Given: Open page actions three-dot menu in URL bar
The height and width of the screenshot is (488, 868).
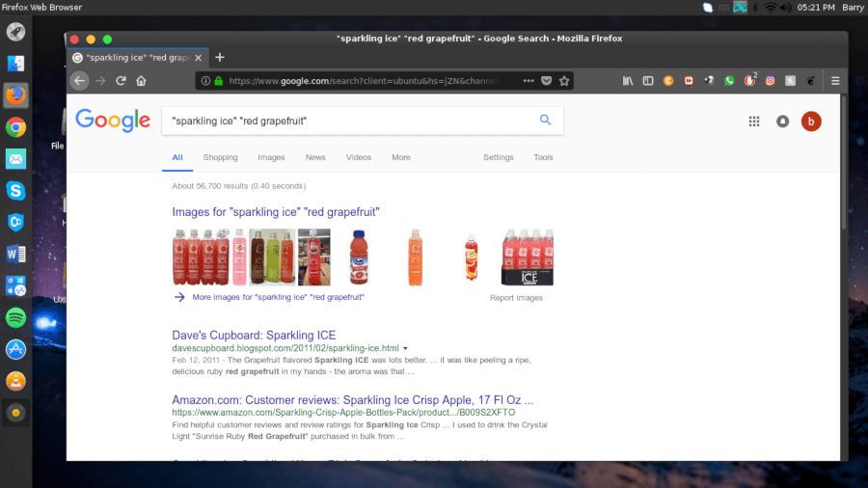Looking at the screenshot, I should tap(529, 81).
